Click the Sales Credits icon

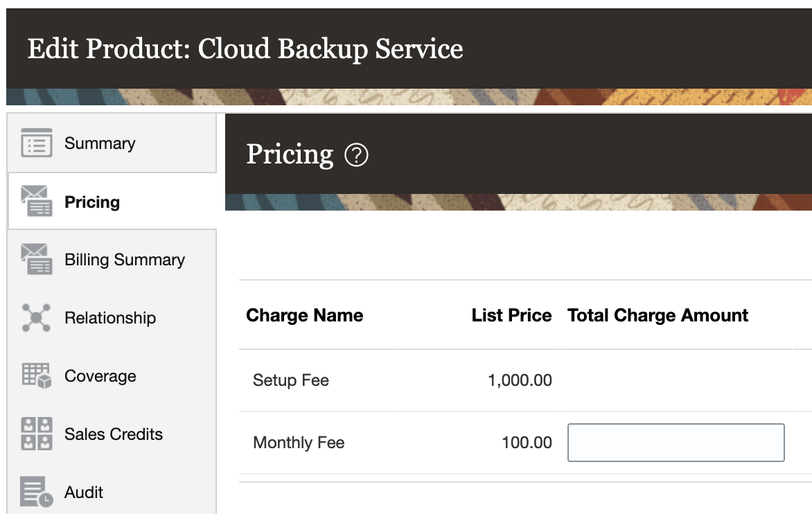pyautogui.click(x=37, y=434)
